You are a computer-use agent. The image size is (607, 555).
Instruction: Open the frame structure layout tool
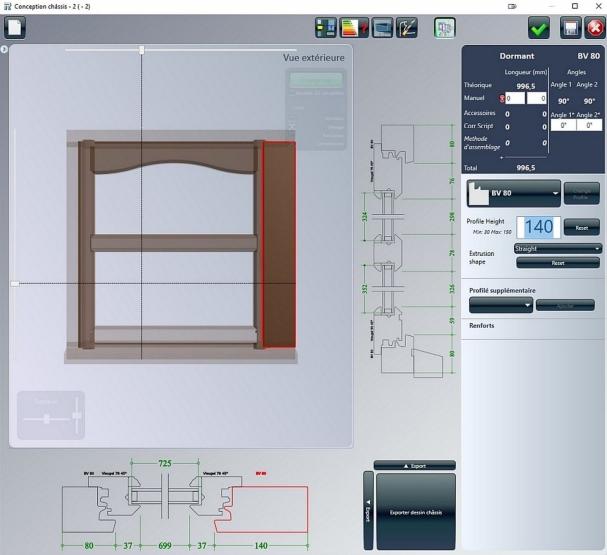point(326,28)
